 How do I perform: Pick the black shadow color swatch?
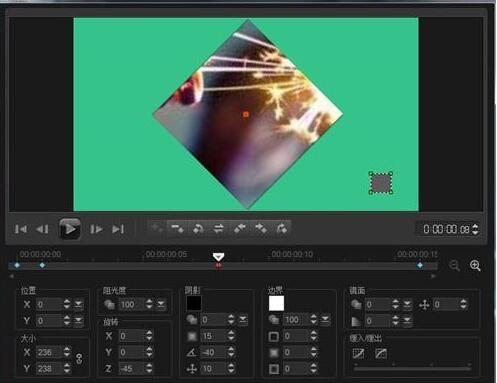tap(194, 303)
